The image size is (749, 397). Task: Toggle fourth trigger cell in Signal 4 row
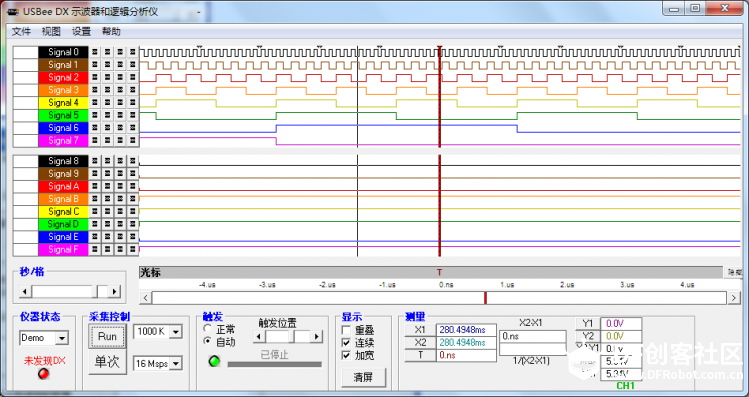[132, 103]
